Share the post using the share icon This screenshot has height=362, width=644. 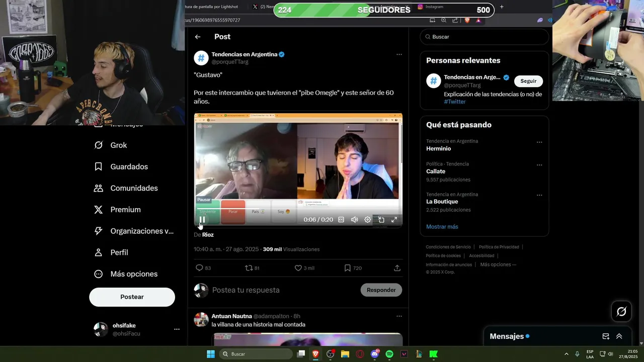397,268
